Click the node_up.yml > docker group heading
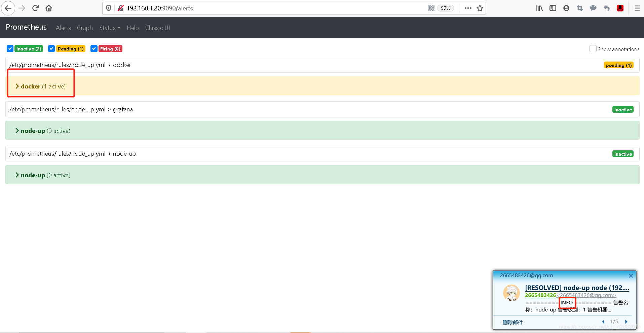The width and height of the screenshot is (644, 333). click(70, 65)
